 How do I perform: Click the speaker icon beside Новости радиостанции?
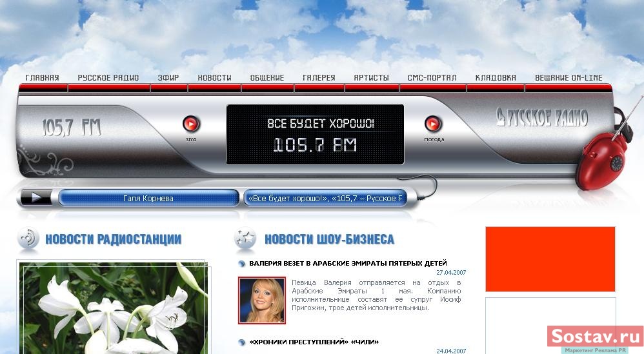coord(28,239)
